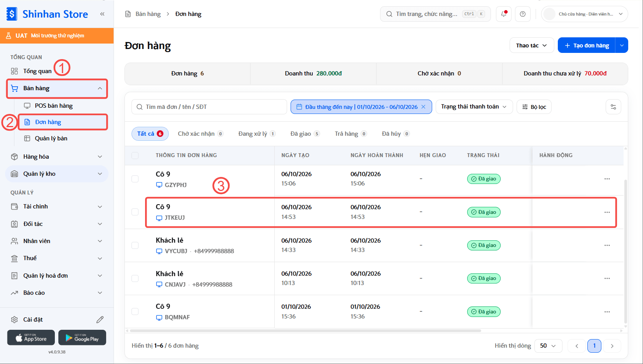Click the vertical table scrollbar

(625, 251)
